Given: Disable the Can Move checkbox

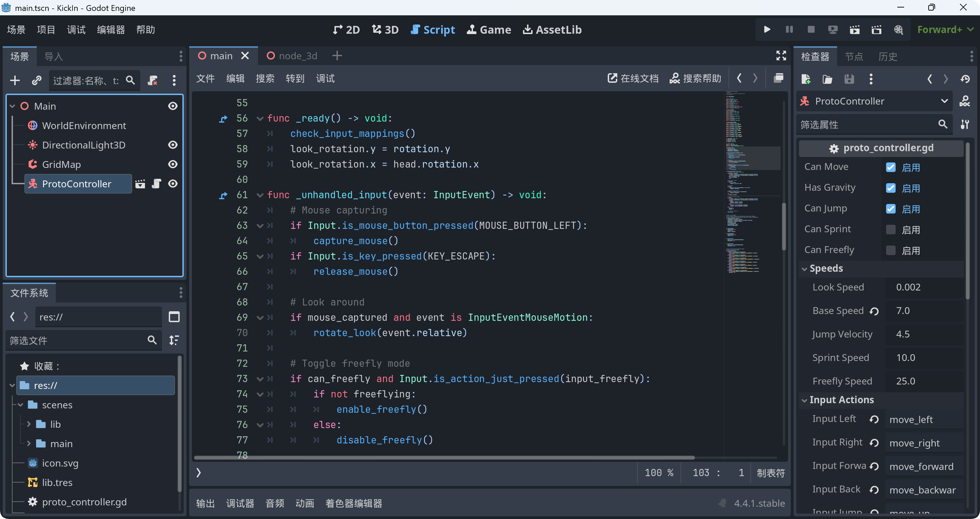Looking at the screenshot, I should (891, 167).
